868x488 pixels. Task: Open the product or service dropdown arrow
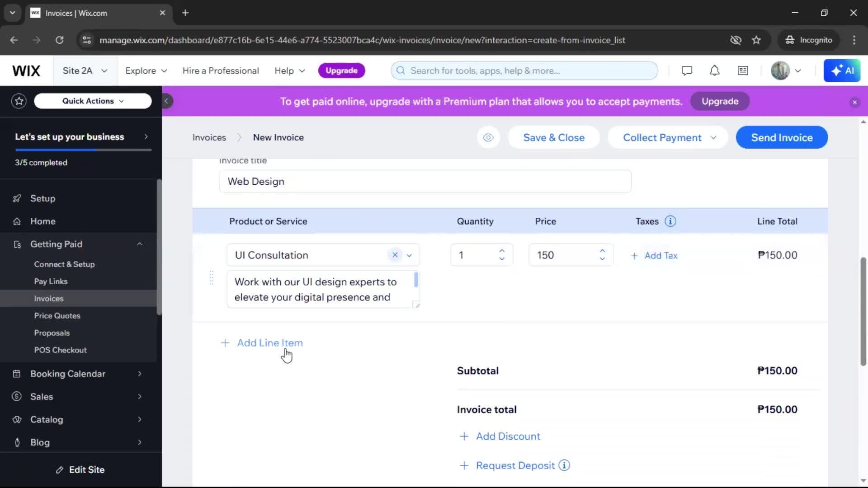[409, 255]
